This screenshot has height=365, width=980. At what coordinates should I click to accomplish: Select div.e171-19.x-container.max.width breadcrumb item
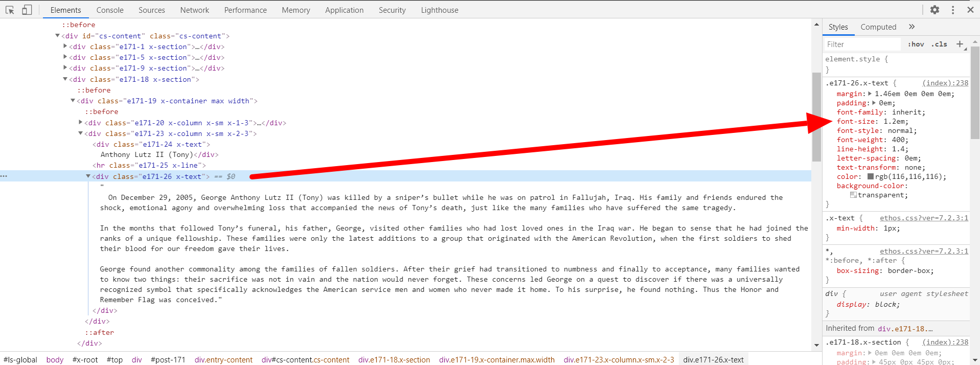pos(496,359)
